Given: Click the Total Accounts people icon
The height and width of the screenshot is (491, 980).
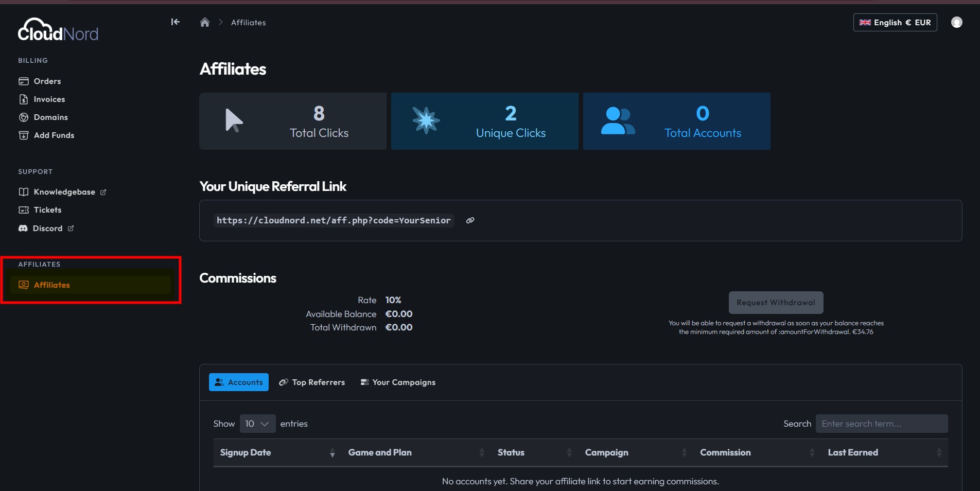Looking at the screenshot, I should [618, 120].
